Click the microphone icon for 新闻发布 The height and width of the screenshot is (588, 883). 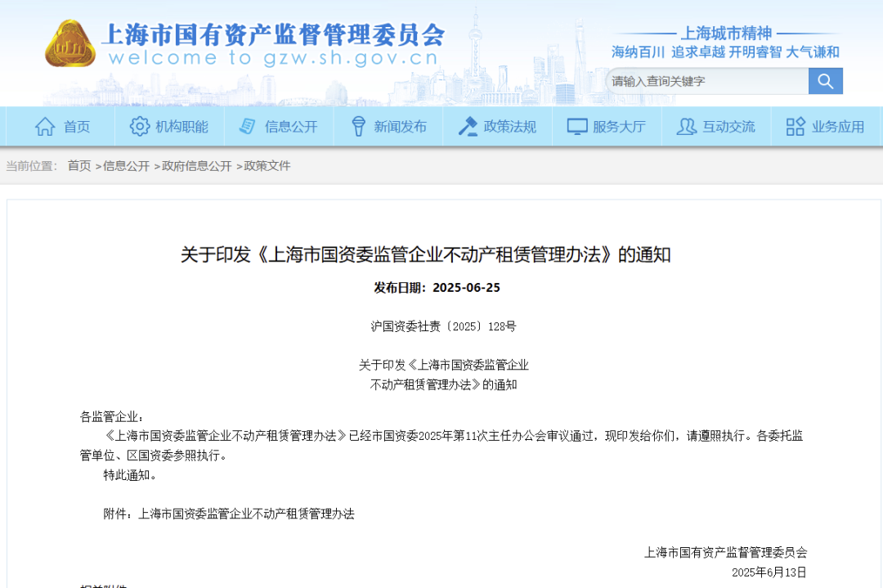[x=358, y=127]
